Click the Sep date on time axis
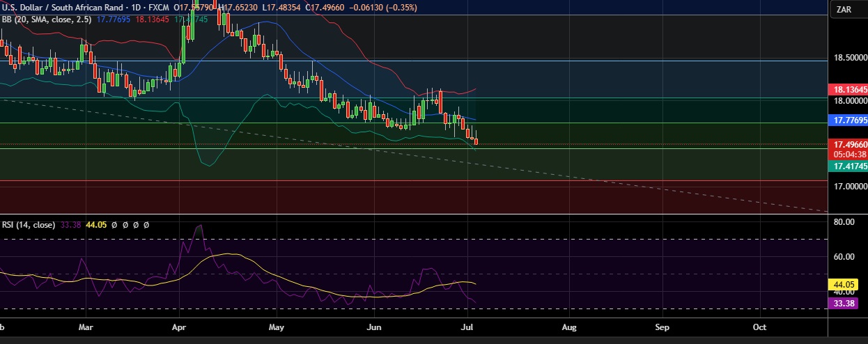This screenshot has height=344, width=868. (662, 326)
